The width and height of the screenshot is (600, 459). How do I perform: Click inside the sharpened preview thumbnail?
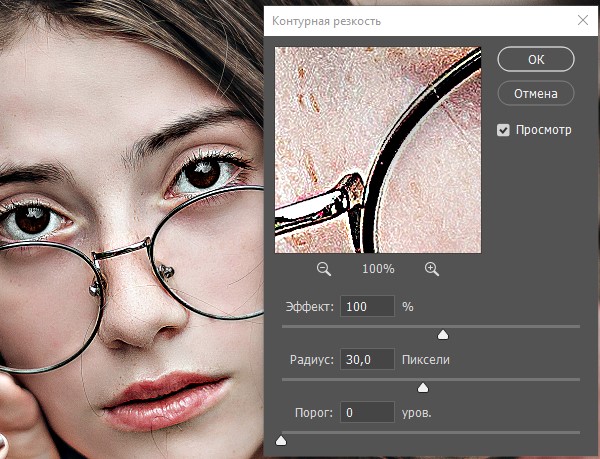378,150
